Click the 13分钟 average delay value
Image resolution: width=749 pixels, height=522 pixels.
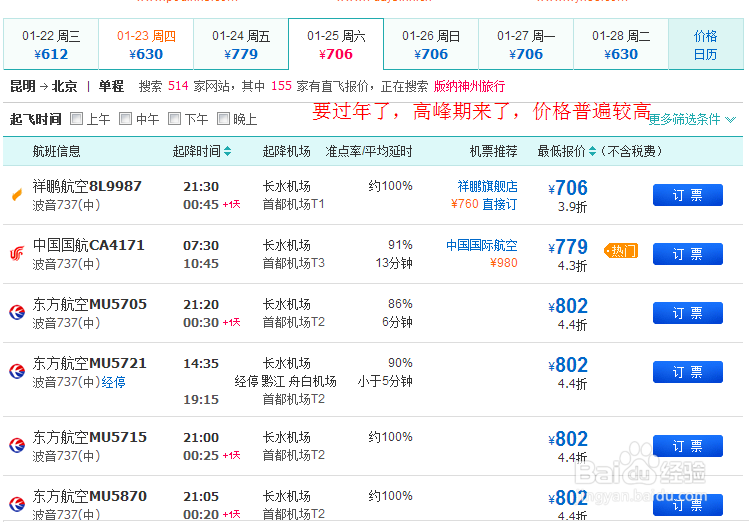click(394, 263)
